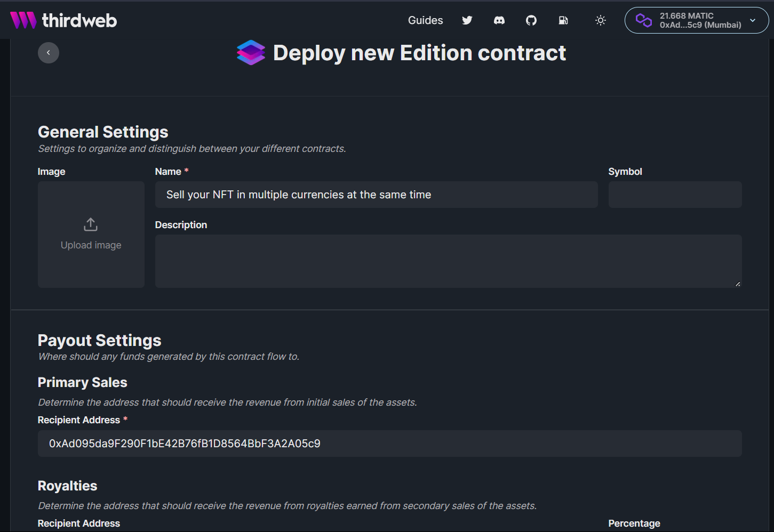
Task: Toggle light mode with the sun icon
Action: point(600,20)
